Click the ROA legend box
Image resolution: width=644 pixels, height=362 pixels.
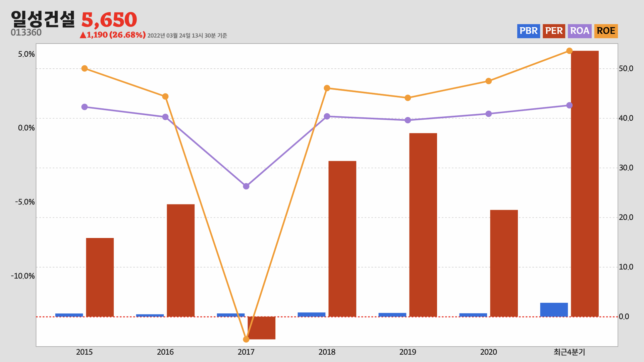click(x=580, y=31)
